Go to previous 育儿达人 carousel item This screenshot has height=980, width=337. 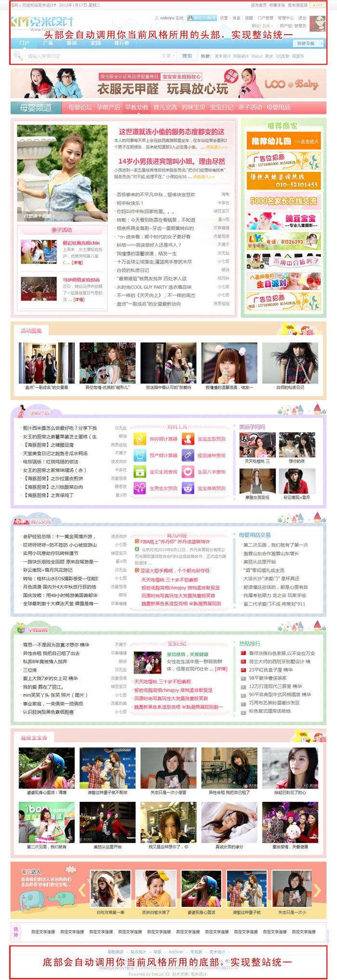[x=83, y=890]
